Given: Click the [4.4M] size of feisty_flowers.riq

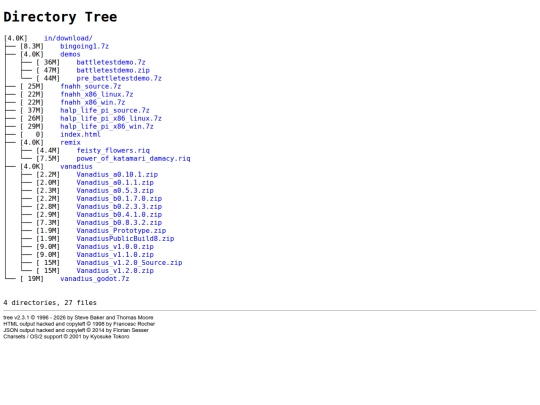Looking at the screenshot, I should click(x=48, y=150).
